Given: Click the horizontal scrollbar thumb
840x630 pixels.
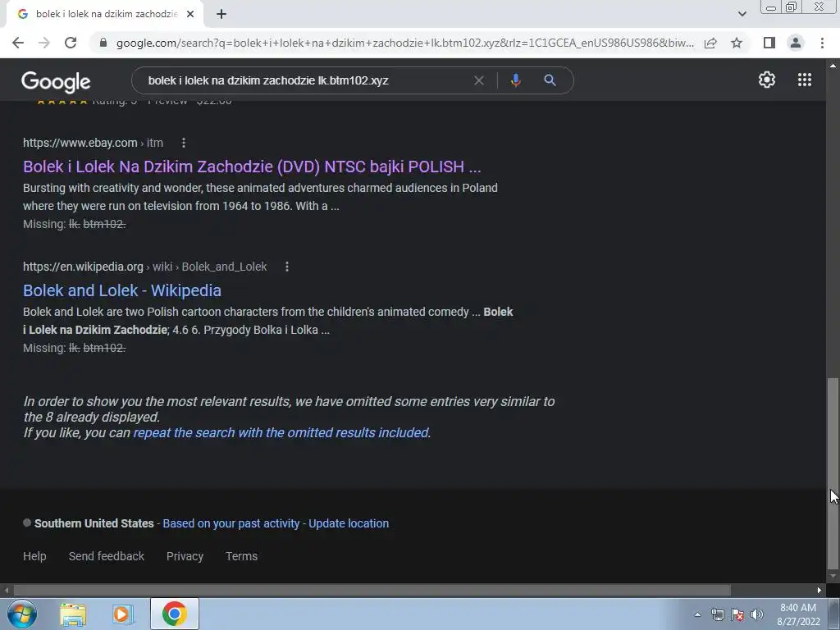Looking at the screenshot, I should (x=372, y=591).
